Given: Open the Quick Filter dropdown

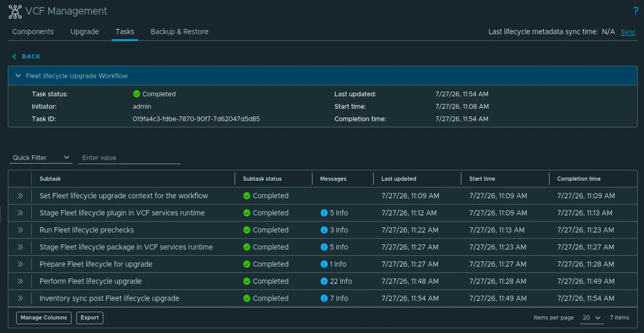Looking at the screenshot, I should [41, 158].
